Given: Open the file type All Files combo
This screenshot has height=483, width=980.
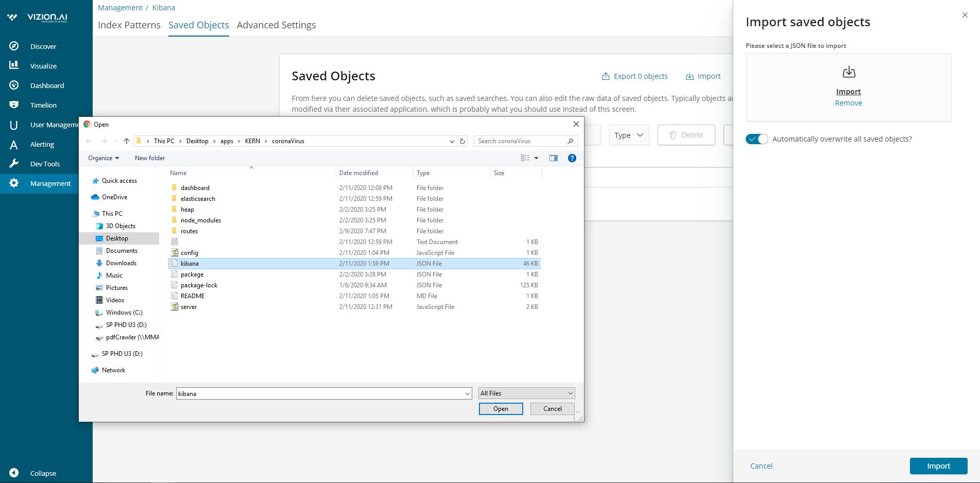Looking at the screenshot, I should click(x=526, y=393).
